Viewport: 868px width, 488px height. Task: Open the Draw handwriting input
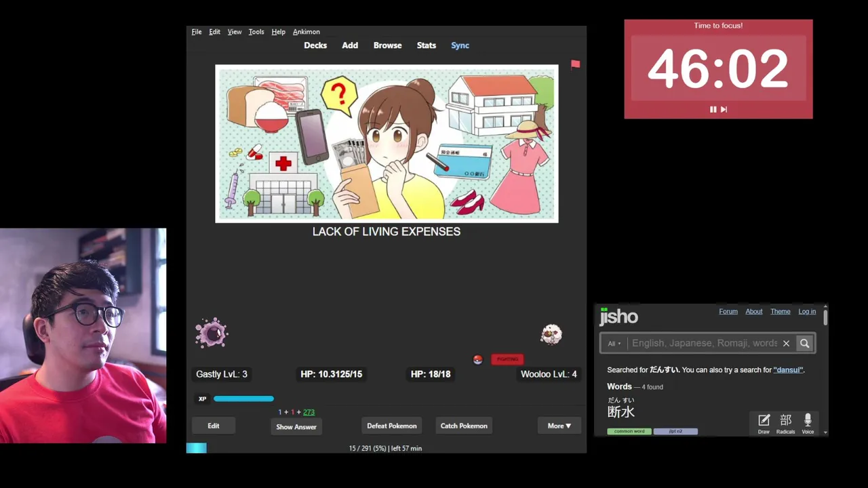click(x=764, y=424)
